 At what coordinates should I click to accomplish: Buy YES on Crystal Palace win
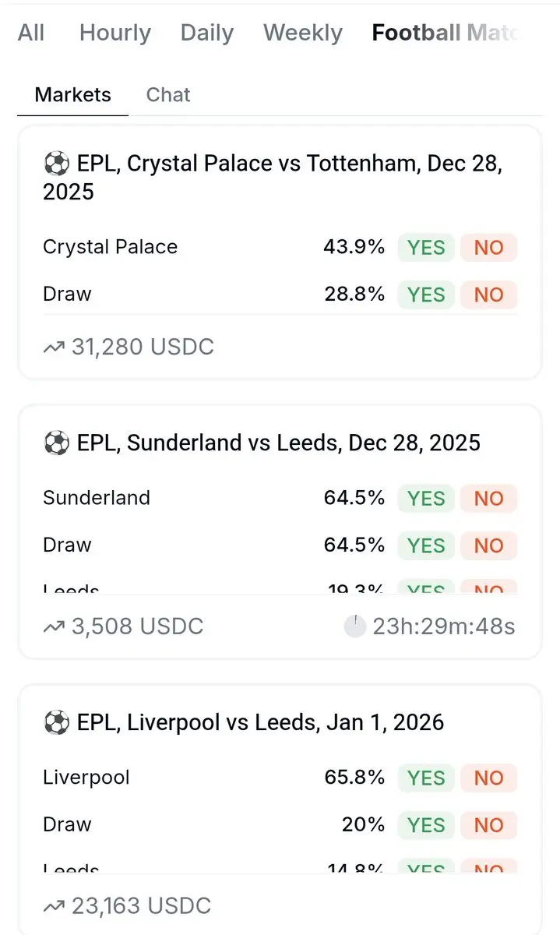click(x=426, y=248)
